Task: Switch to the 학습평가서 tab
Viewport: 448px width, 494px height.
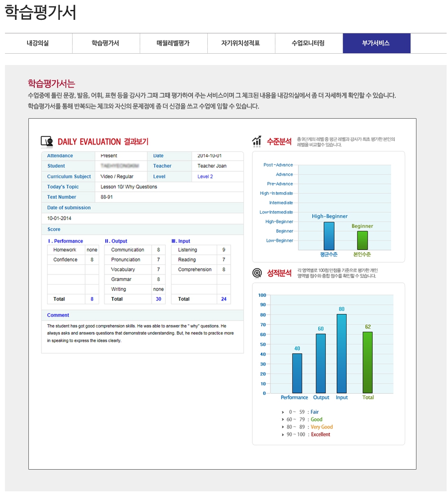Action: tap(105, 43)
